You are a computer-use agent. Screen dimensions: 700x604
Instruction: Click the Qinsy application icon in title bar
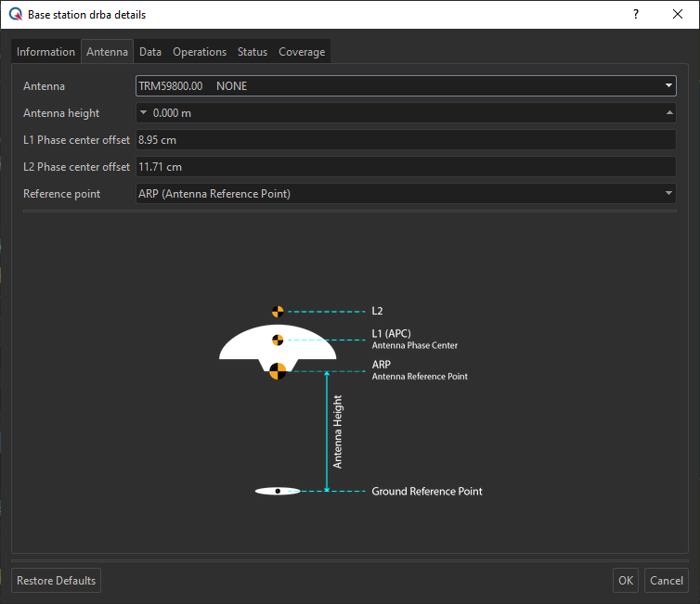pyautogui.click(x=15, y=15)
